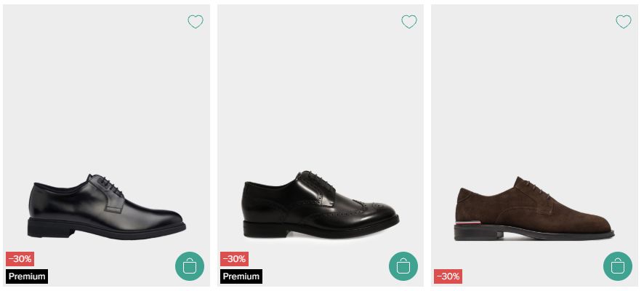Select the −30% label on brown suede shoe
644x291 pixels.
coord(448,276)
